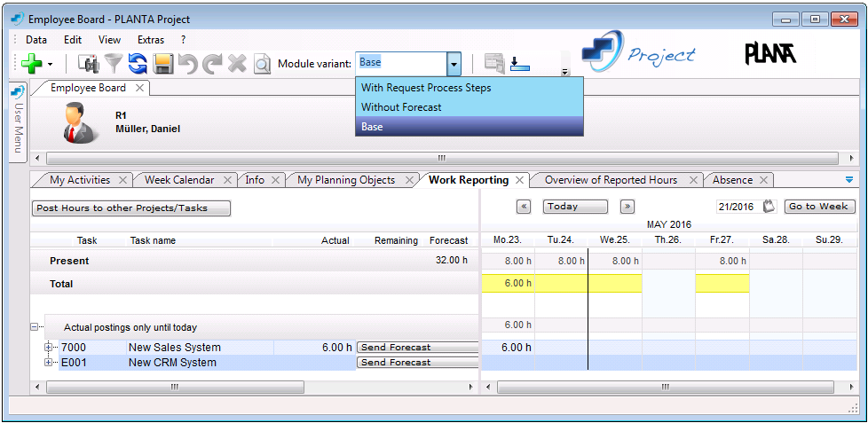Viewport: 868px width, 423px height.
Task: Switch to Overview of Reported Hours tab
Action: (x=611, y=180)
